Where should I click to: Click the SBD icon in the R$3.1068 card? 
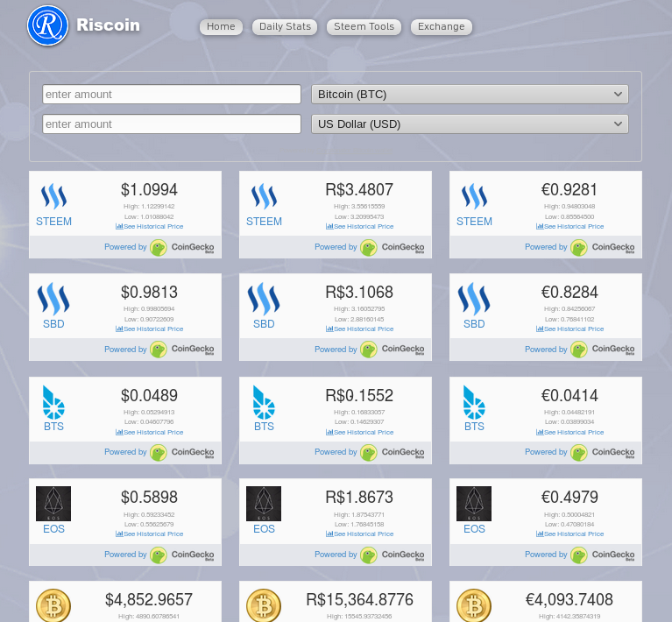(264, 299)
